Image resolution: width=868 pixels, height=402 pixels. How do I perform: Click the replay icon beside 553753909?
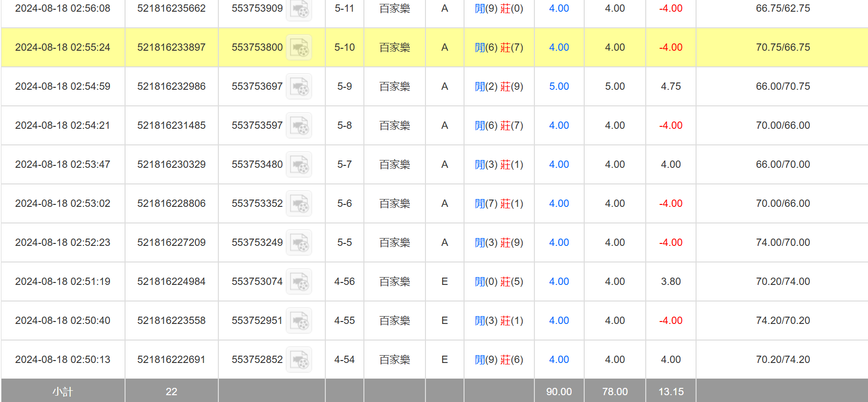pos(299,9)
